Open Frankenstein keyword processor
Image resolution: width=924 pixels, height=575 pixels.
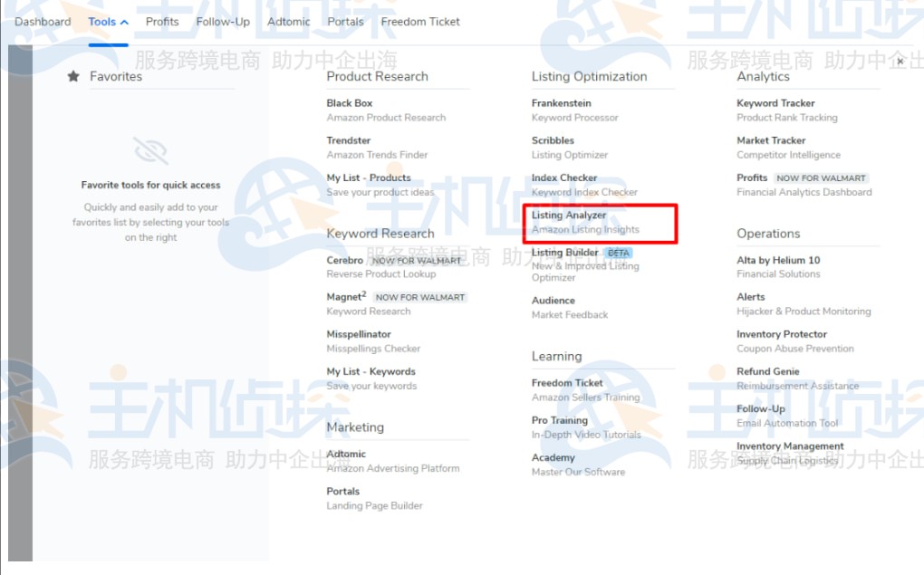coord(560,102)
